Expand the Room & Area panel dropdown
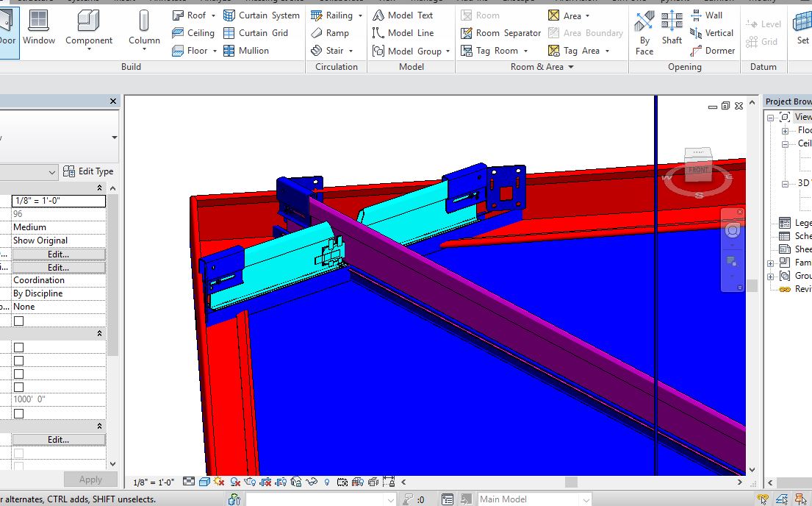Screen dimensions: 812x506 pos(570,67)
